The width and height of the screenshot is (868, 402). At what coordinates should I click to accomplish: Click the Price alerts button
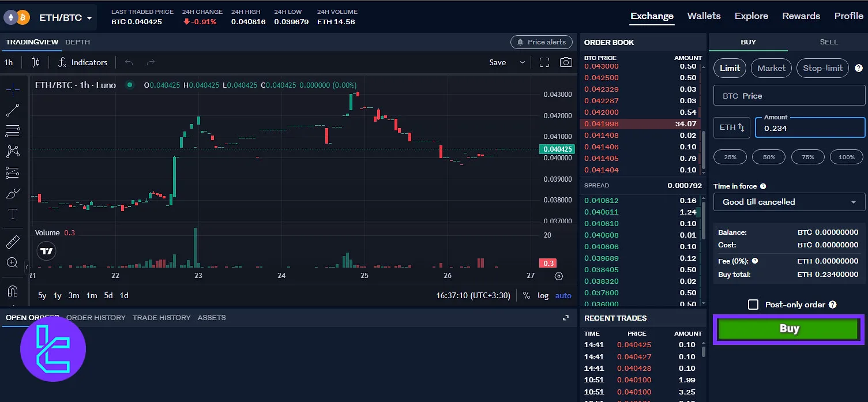pyautogui.click(x=542, y=42)
